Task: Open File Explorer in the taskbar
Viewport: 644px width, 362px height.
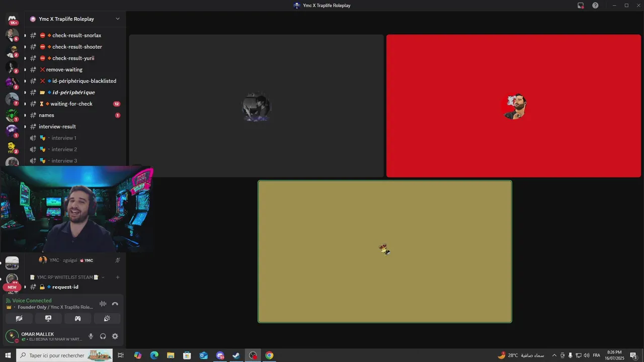Action: click(171, 355)
